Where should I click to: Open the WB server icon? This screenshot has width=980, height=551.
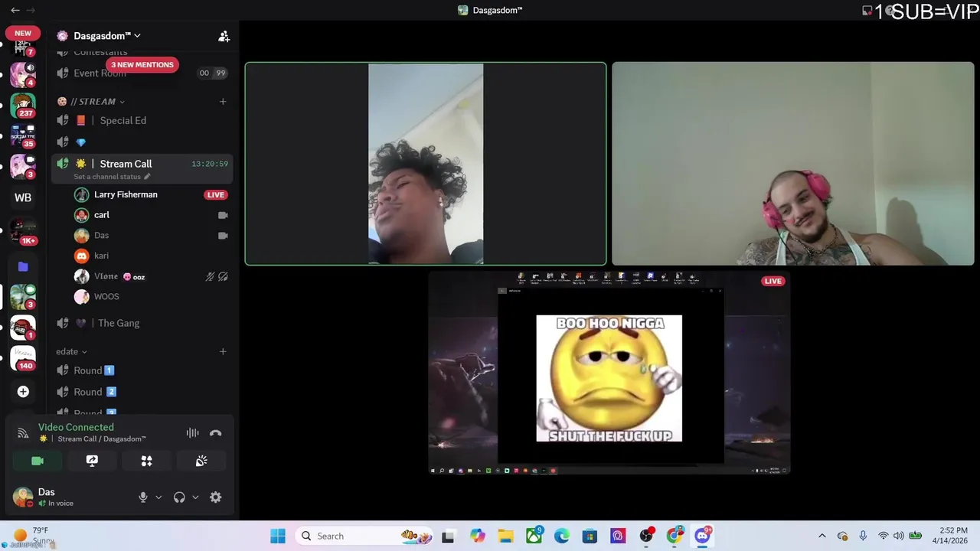pos(23,197)
